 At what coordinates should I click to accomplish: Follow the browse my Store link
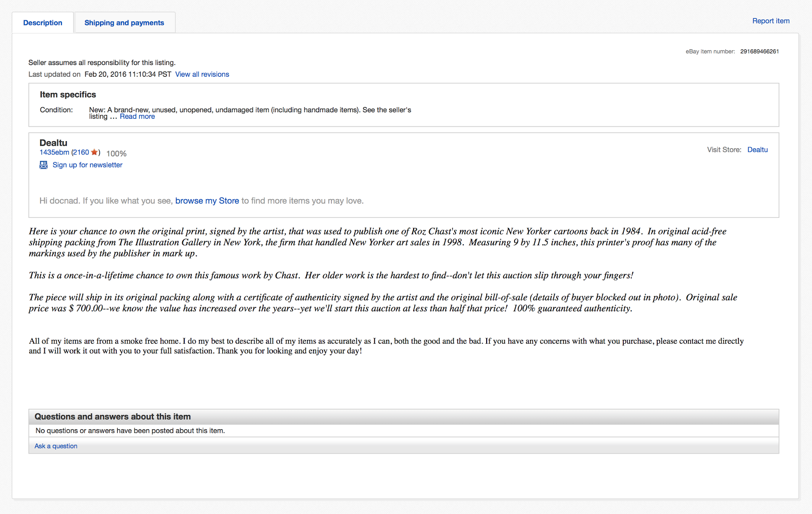coord(207,201)
